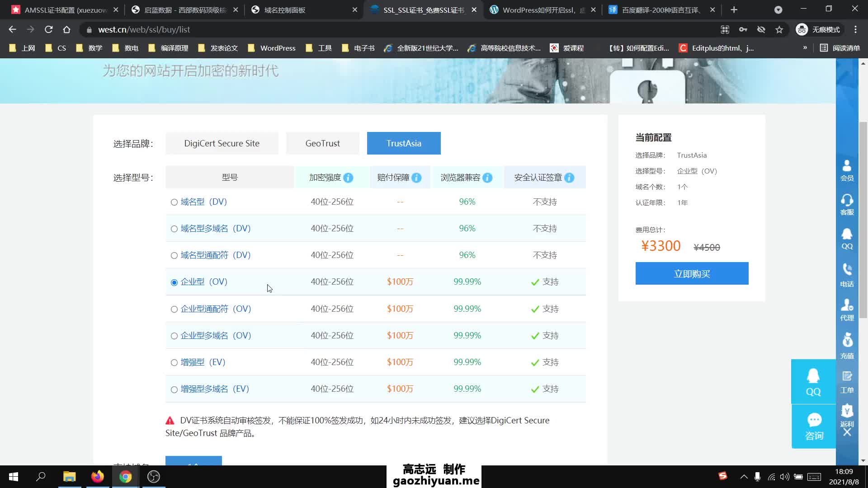
Task: Open File Explorer from the taskbar
Action: point(69,477)
